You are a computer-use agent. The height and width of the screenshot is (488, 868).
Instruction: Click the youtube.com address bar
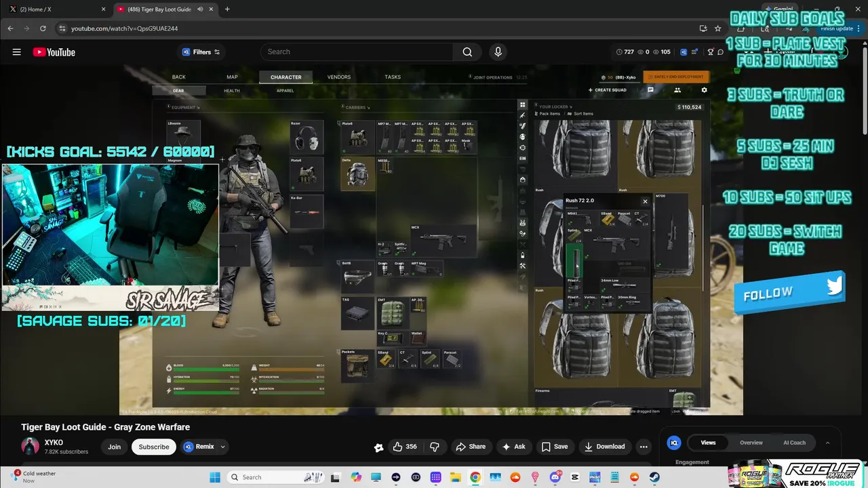[373, 28]
